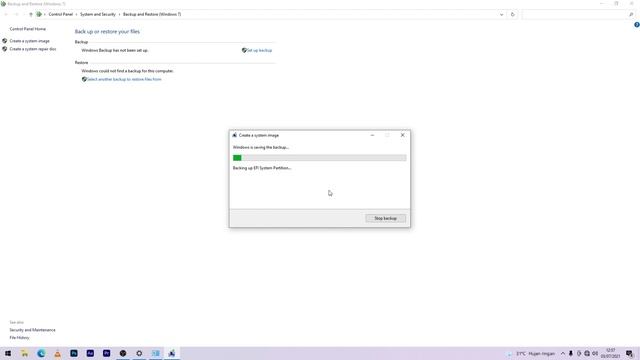Select Control Panel in the address breadcrumb
Screen dimensions: 640x360
pos(60,14)
